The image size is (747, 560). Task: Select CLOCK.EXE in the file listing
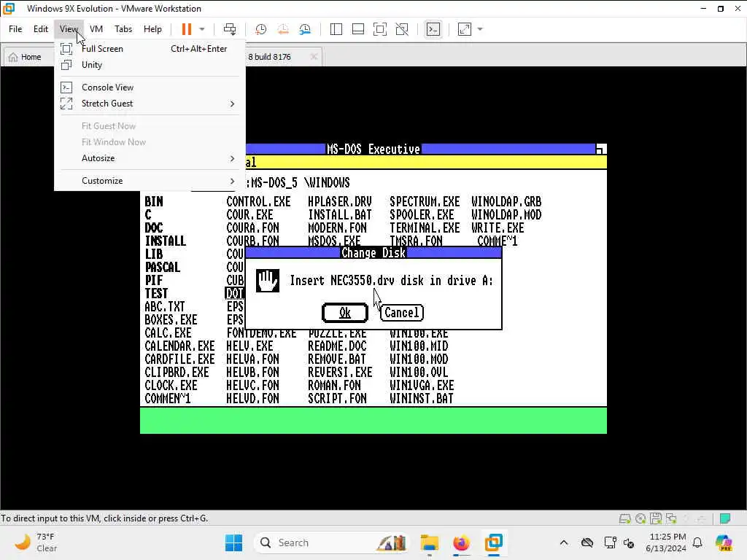click(x=171, y=385)
